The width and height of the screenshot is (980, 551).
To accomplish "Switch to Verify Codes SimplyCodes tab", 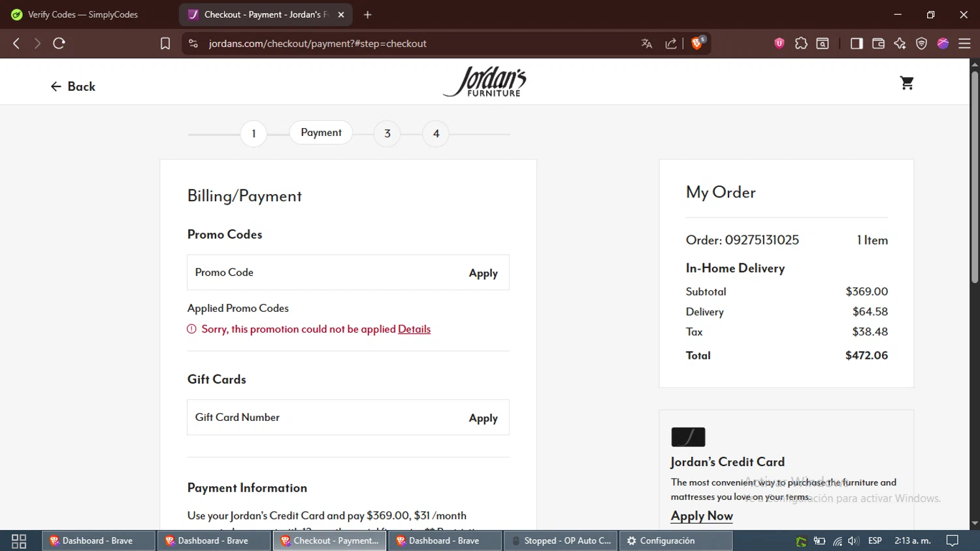I will pyautogui.click(x=84, y=14).
